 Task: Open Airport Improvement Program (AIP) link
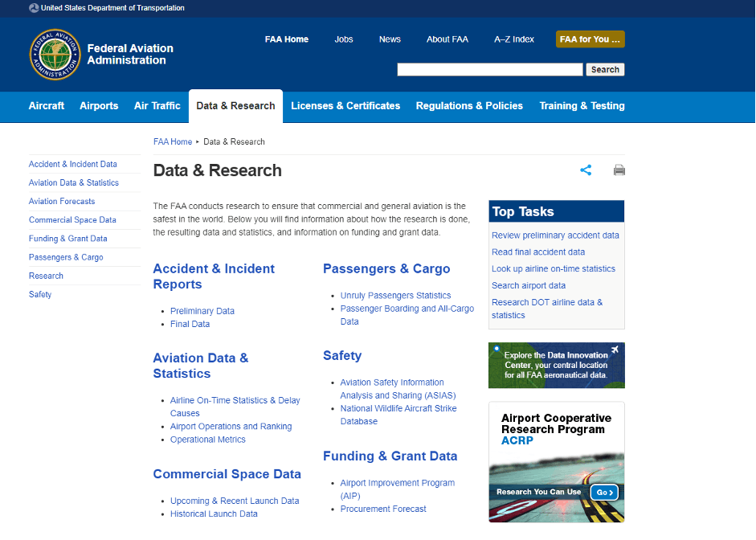coord(398,489)
